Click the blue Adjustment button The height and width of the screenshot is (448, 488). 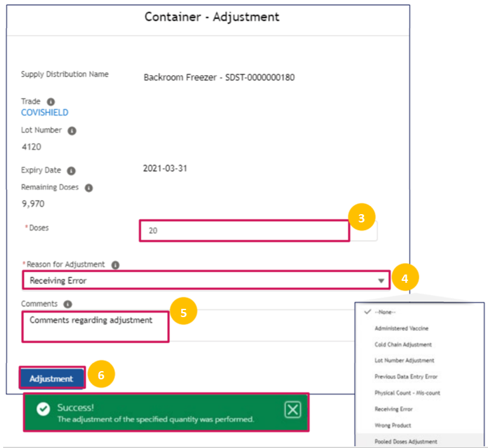click(x=51, y=379)
